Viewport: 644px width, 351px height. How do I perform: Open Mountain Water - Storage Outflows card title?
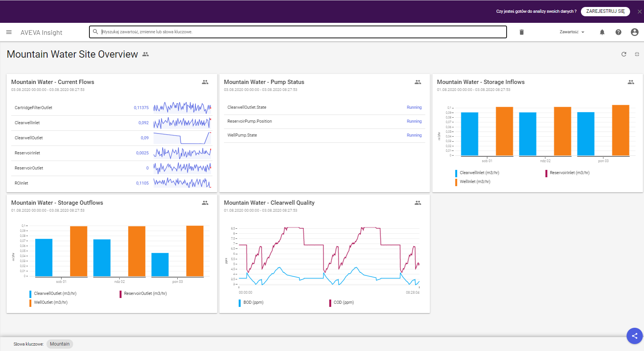(57, 203)
